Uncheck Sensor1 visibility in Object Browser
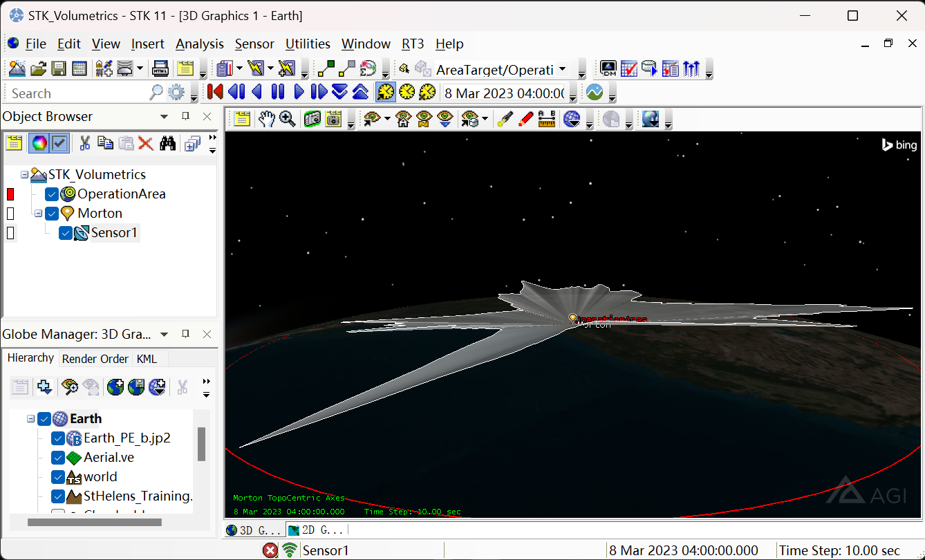 click(66, 233)
